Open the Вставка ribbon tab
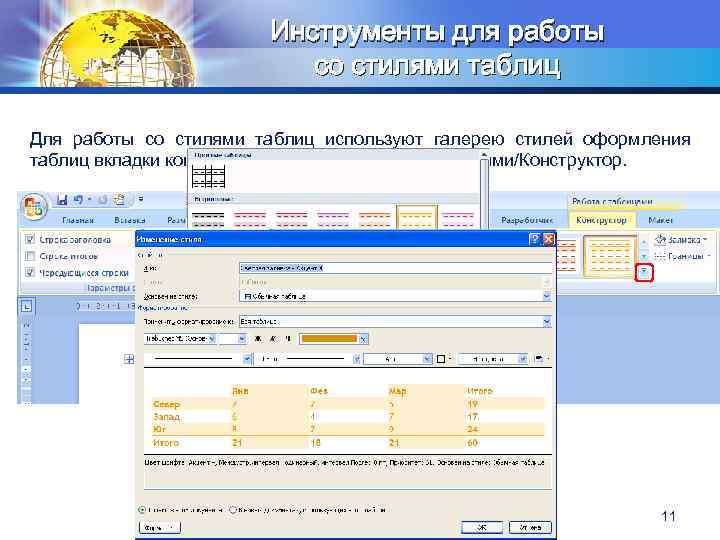720x540 pixels. coord(129,220)
